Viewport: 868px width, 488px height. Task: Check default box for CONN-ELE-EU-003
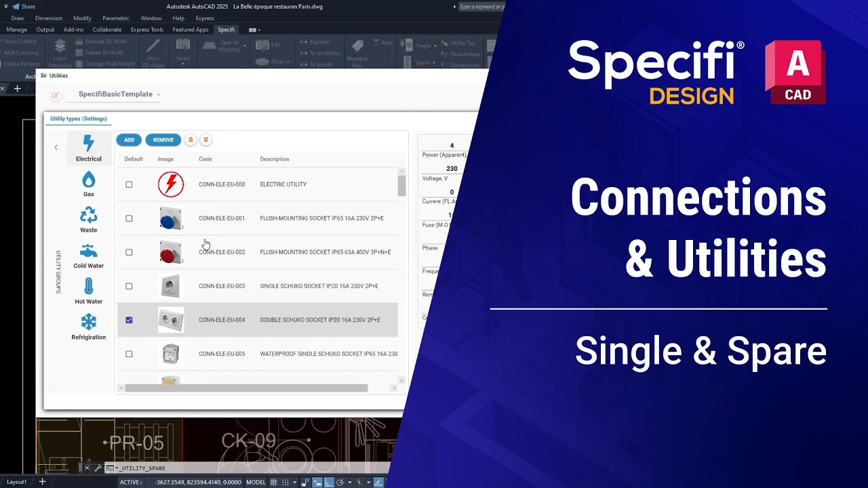pyautogui.click(x=129, y=286)
